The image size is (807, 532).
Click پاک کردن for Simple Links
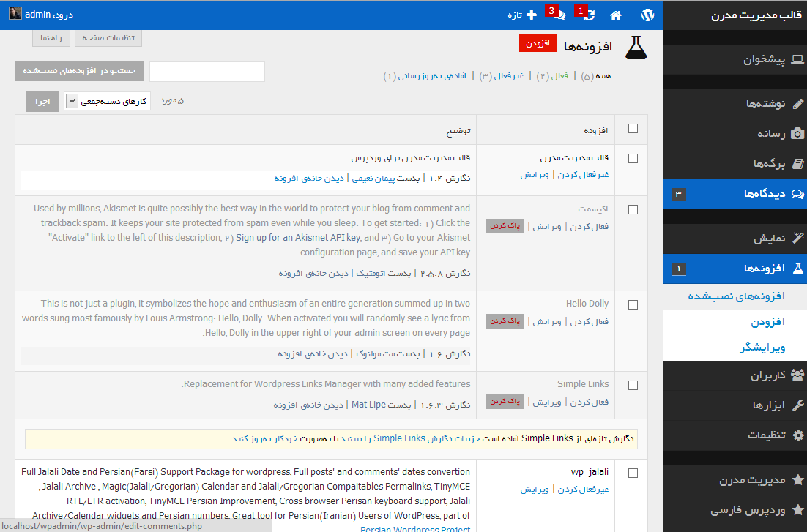[x=505, y=401]
